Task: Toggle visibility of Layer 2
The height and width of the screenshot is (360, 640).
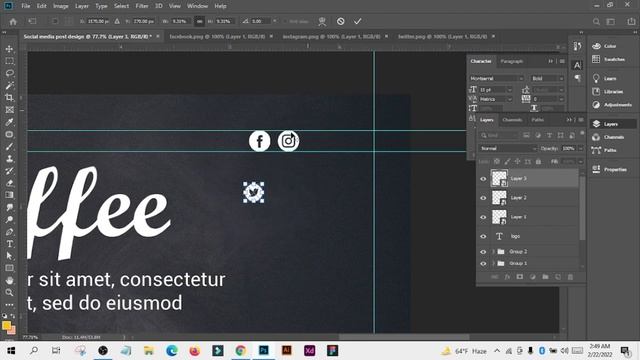Action: 483,198
